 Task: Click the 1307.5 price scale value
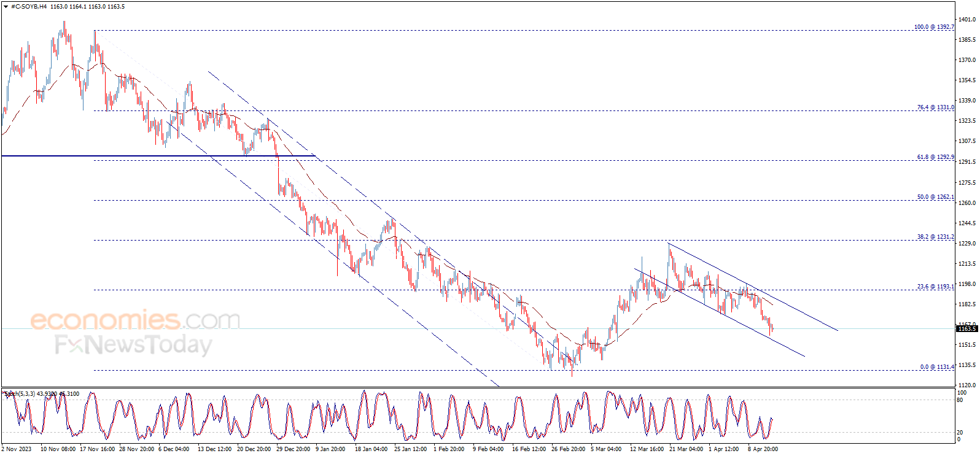coord(967,141)
